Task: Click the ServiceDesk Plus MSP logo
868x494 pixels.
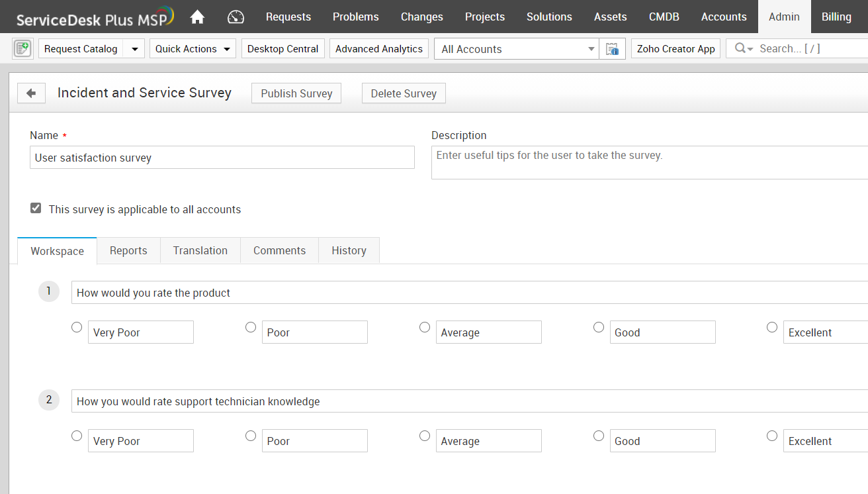Action: [x=95, y=17]
